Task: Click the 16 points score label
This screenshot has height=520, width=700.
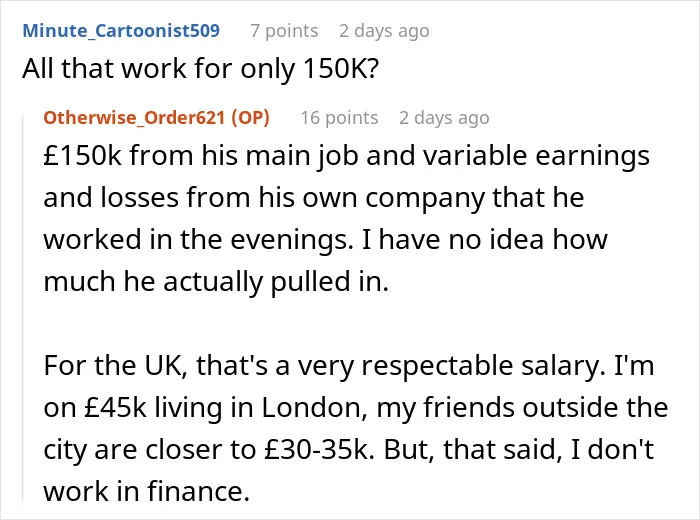Action: coord(339,118)
